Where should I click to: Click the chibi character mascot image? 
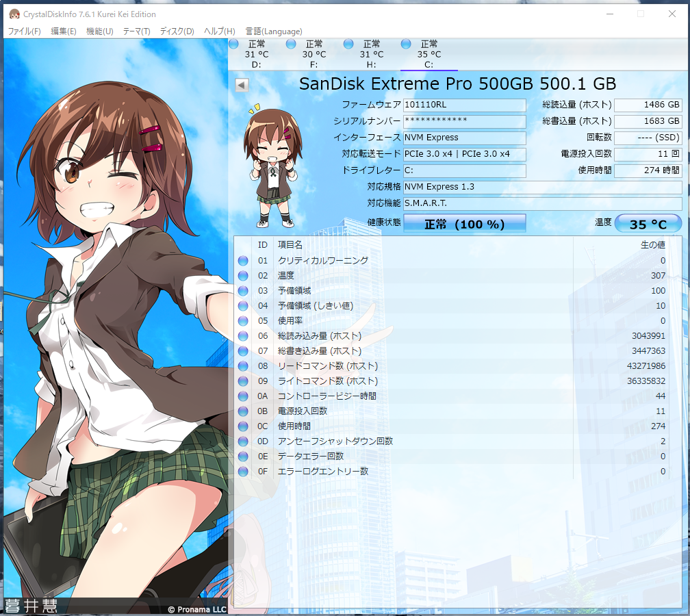273,165
